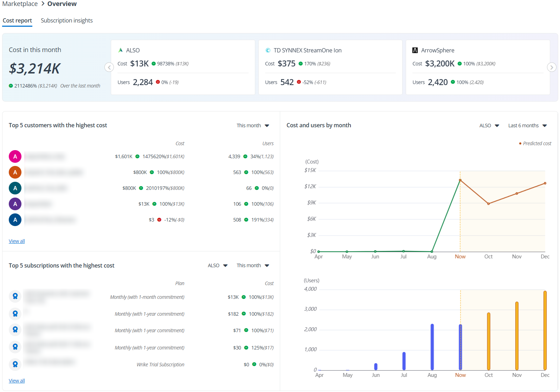
Task: Open View all link under top customers
Action: (17, 241)
